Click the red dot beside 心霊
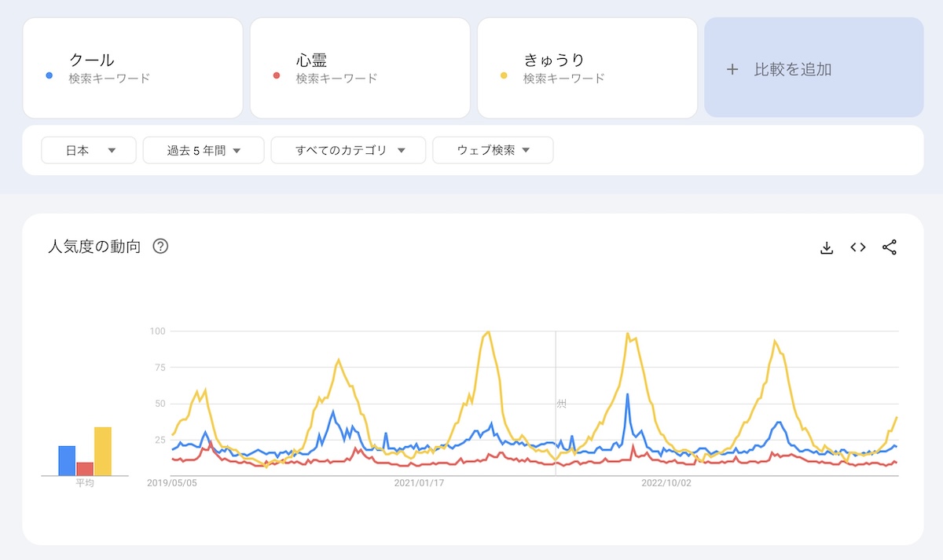 pyautogui.click(x=276, y=75)
